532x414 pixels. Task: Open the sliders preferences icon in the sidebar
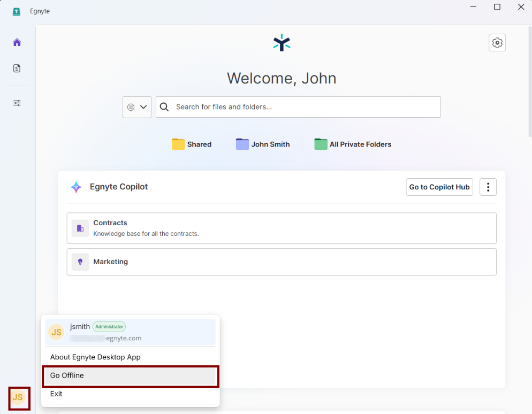click(x=17, y=103)
